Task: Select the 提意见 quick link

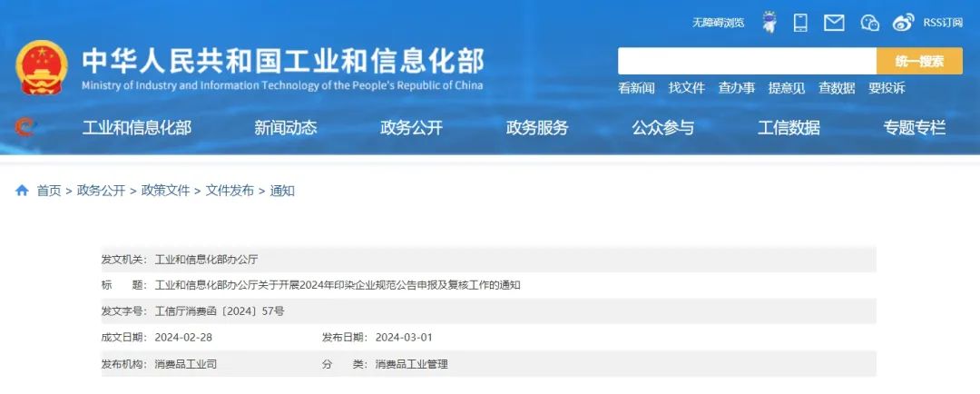Action: pyautogui.click(x=786, y=88)
